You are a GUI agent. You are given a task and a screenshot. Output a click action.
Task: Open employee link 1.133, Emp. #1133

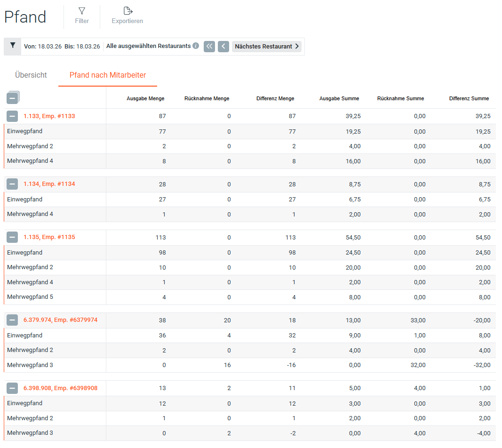(x=49, y=116)
